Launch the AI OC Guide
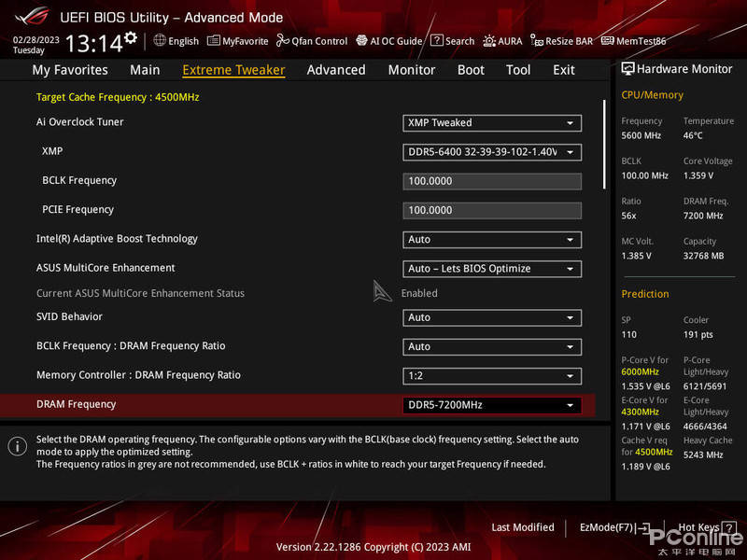 coord(388,41)
